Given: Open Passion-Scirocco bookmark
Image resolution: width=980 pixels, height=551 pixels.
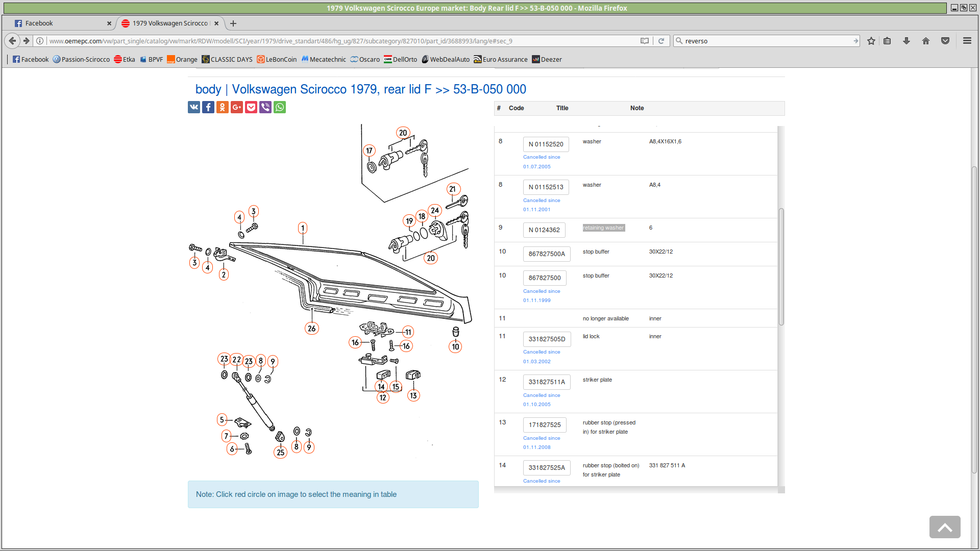Looking at the screenshot, I should tap(81, 59).
